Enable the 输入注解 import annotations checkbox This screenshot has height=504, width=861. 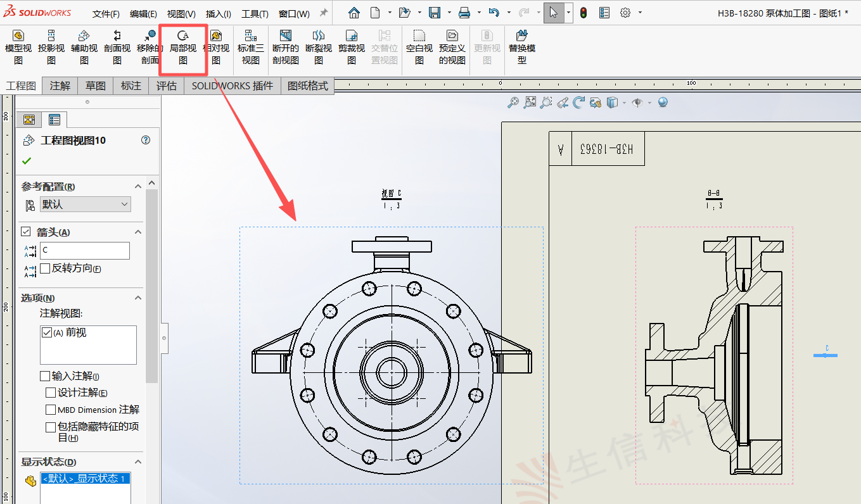point(45,376)
